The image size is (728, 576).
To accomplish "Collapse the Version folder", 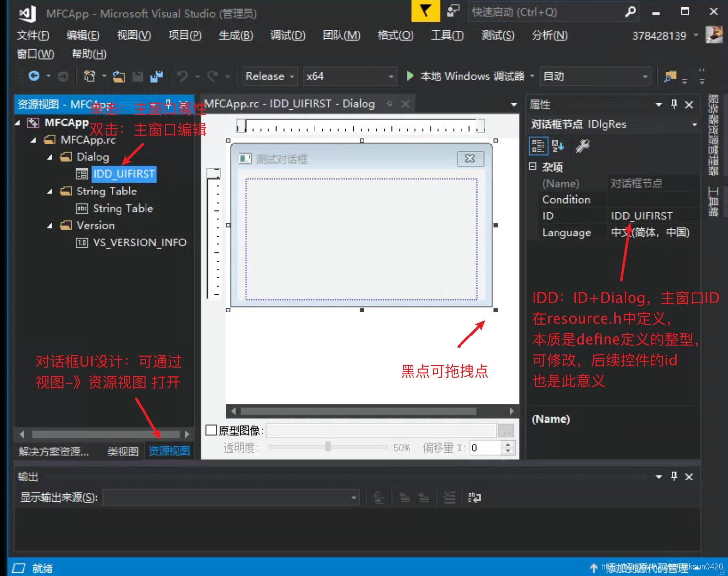I will pyautogui.click(x=49, y=226).
